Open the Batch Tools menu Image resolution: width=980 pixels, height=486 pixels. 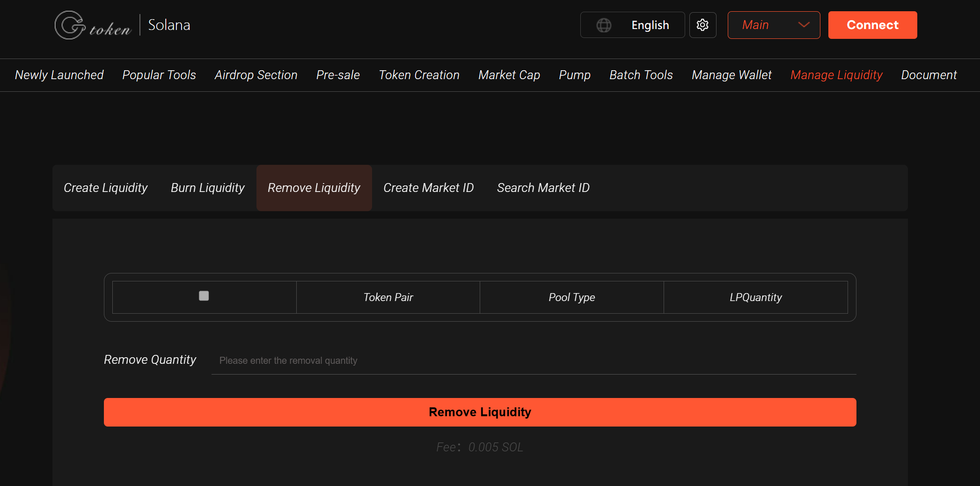[x=641, y=75]
